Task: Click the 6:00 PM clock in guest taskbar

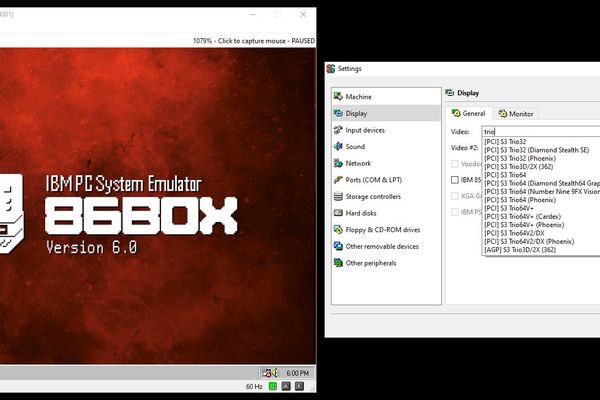Action: [297, 373]
